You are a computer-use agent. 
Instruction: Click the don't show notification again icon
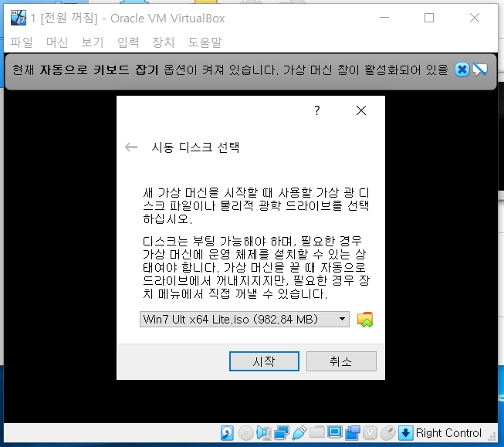point(479,69)
